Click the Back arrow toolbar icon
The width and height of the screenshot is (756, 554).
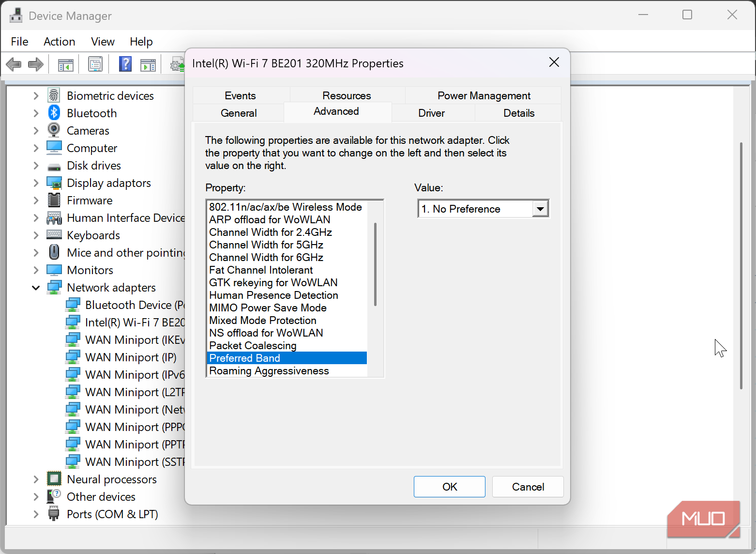[14, 64]
